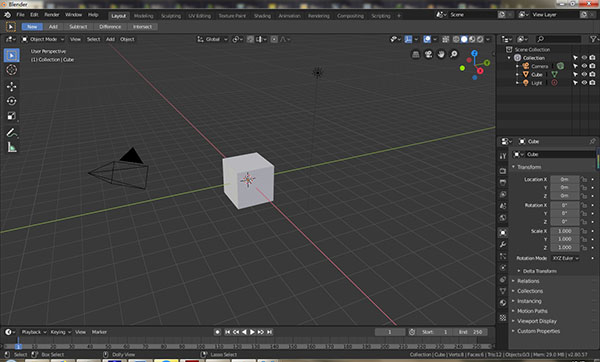
Task: Select the Select Box tool in toolbar
Action: [x=11, y=55]
